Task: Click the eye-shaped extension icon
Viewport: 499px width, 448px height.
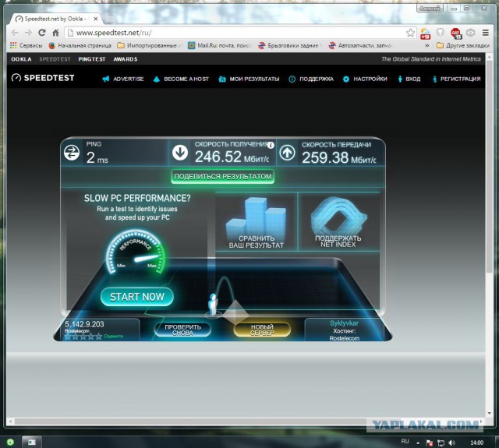Action: (x=471, y=33)
